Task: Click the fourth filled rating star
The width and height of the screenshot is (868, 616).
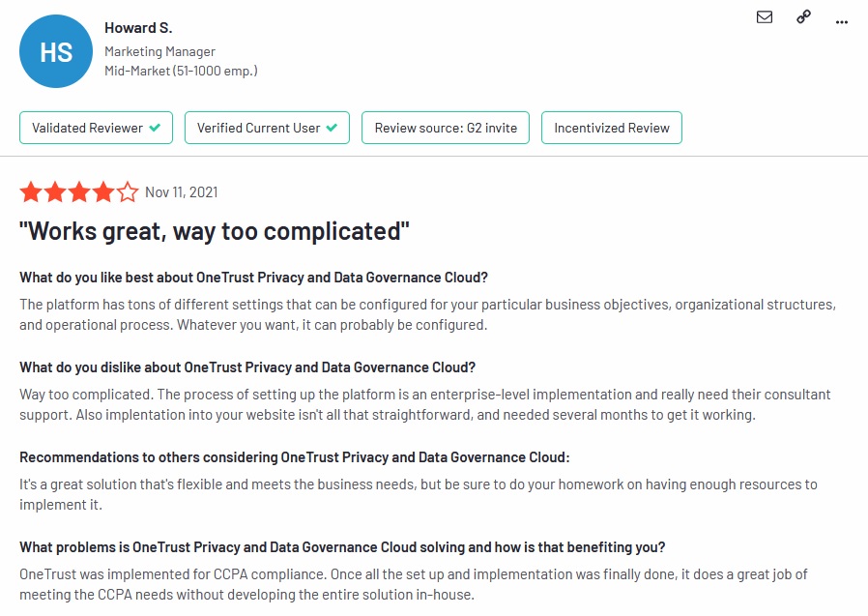Action: (103, 192)
